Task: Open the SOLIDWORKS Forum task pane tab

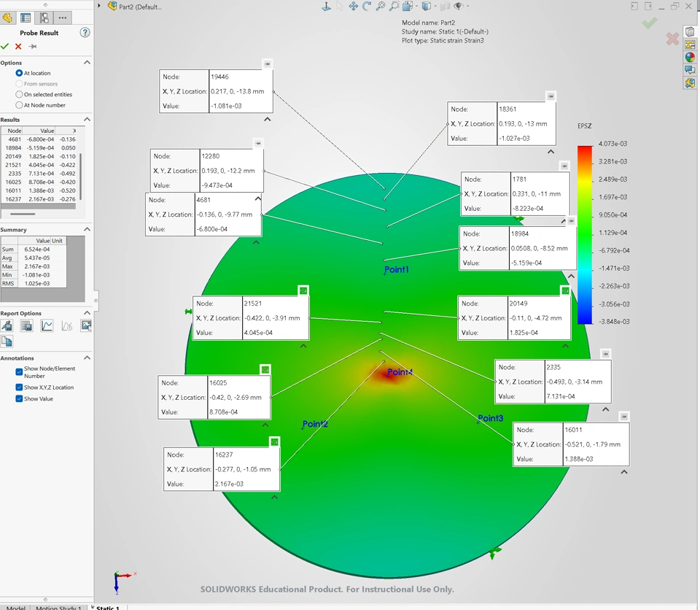Action: [x=691, y=70]
